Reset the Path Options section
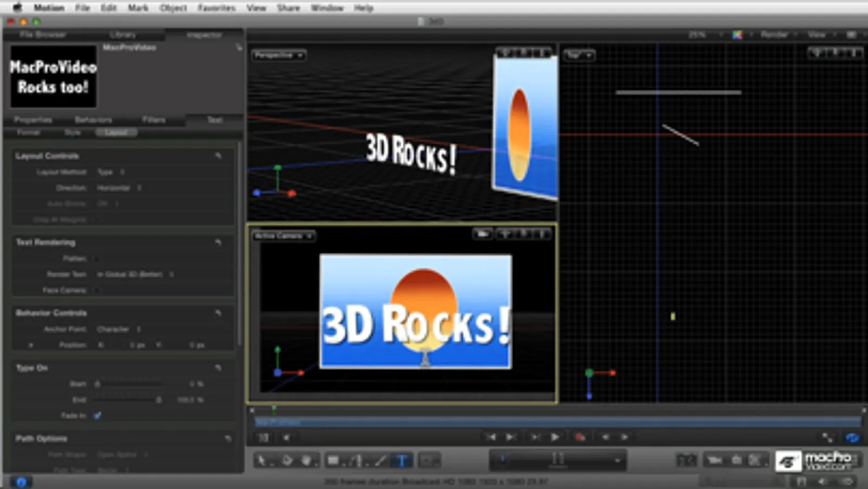 pos(228,438)
